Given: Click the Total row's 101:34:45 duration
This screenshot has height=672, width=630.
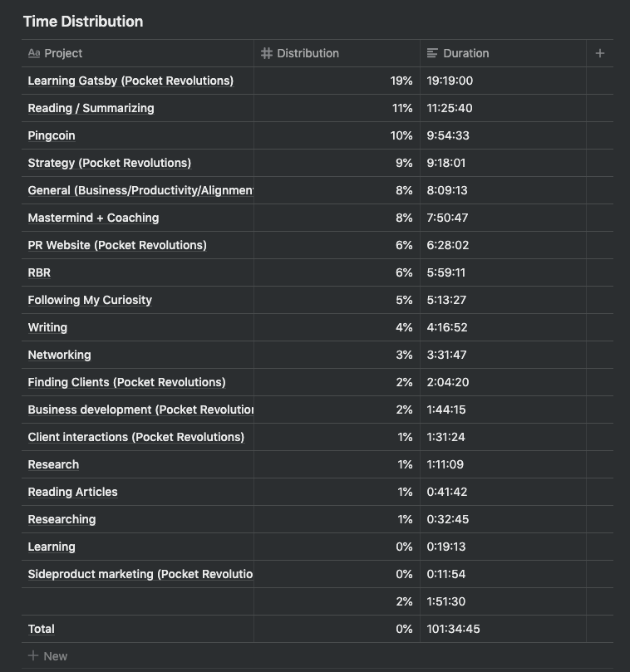Looking at the screenshot, I should coord(453,629).
